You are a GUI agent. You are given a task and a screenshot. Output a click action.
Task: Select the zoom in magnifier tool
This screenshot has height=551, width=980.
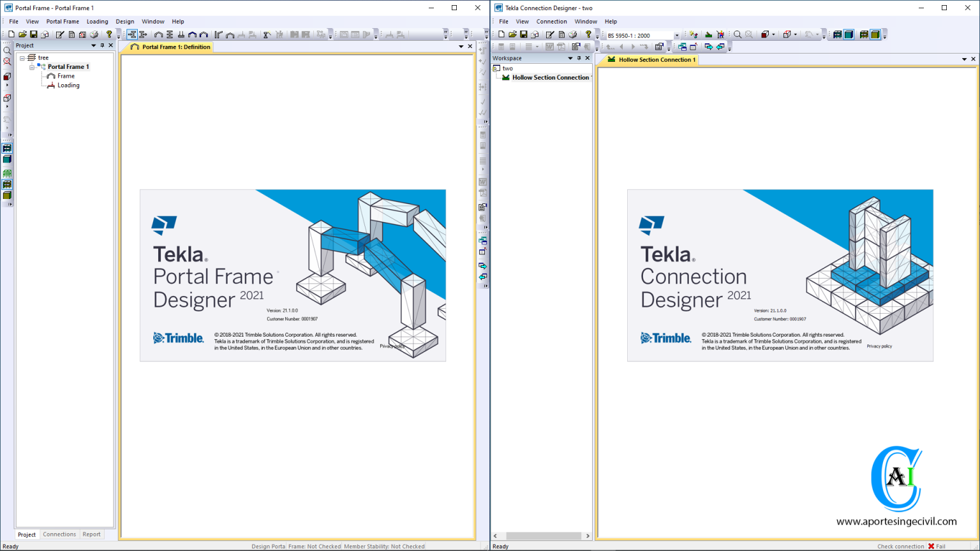click(7, 50)
